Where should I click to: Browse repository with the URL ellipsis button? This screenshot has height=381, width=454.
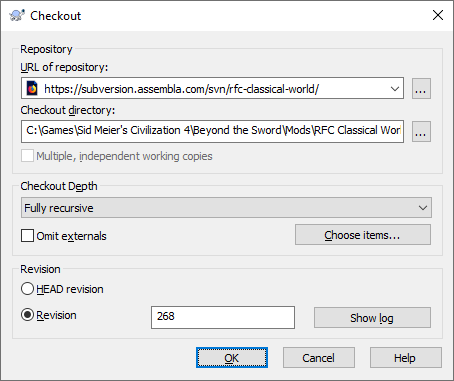pos(421,89)
